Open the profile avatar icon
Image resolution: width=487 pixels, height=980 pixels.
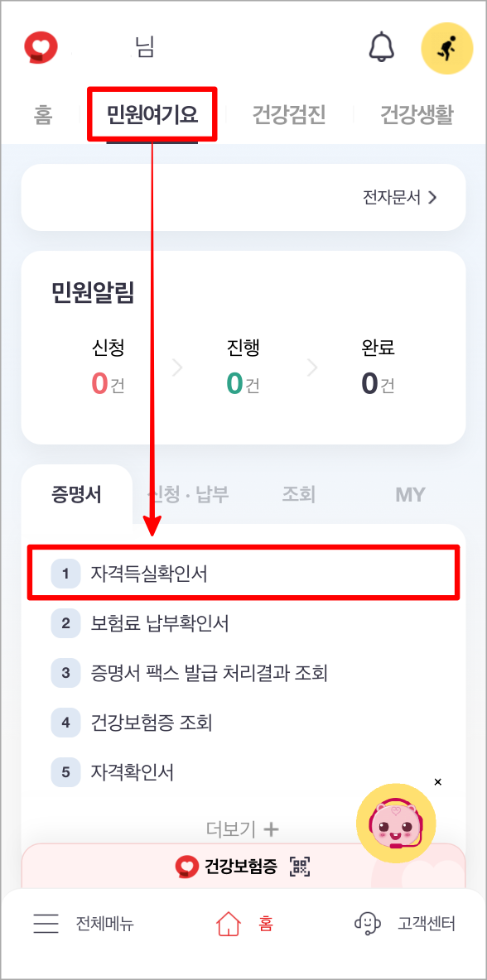[x=446, y=48]
